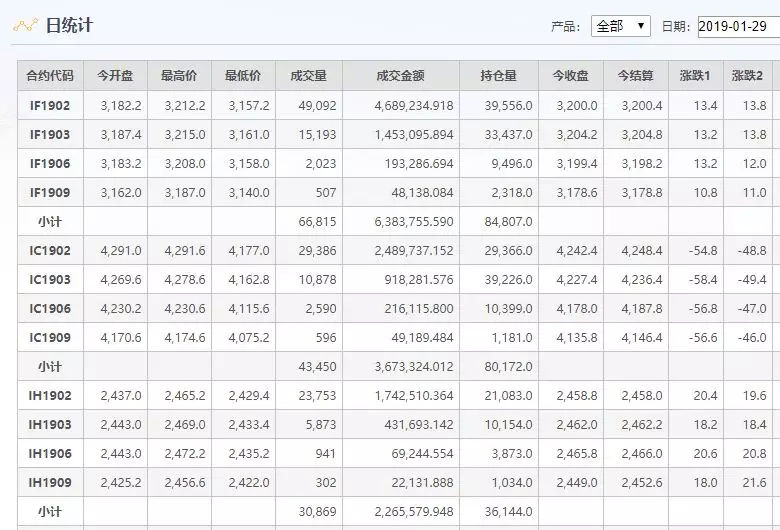Click the 今结算 column header
The image size is (780, 530).
pyautogui.click(x=635, y=76)
